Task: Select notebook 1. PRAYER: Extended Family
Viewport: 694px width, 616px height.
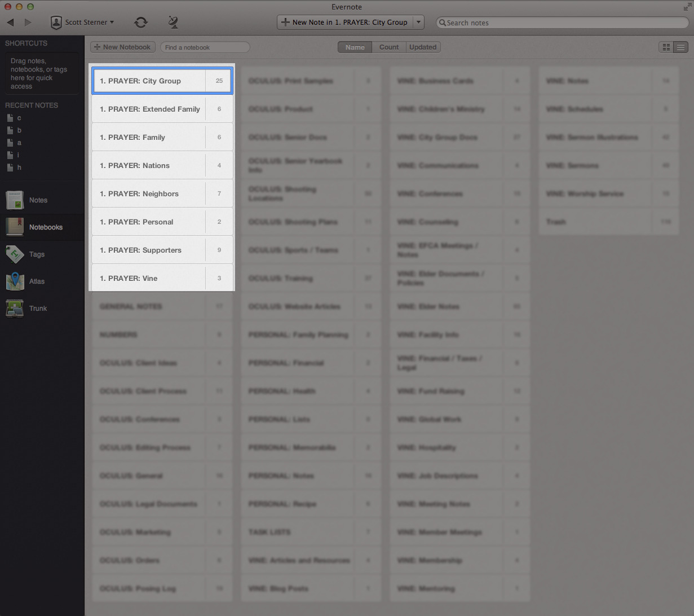Action: point(162,109)
